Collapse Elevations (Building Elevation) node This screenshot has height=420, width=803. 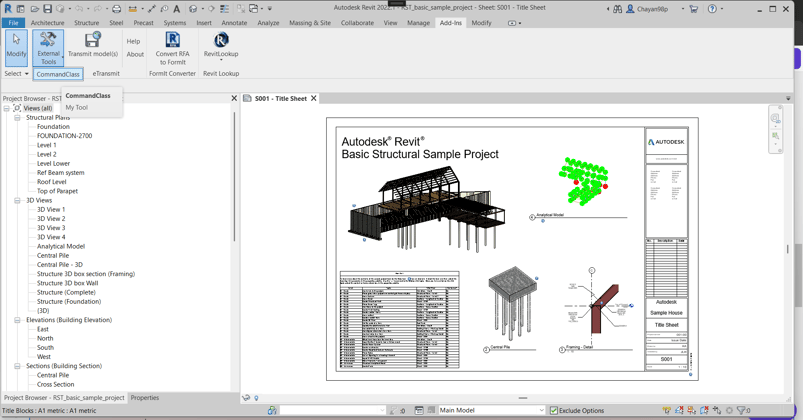[17, 320]
